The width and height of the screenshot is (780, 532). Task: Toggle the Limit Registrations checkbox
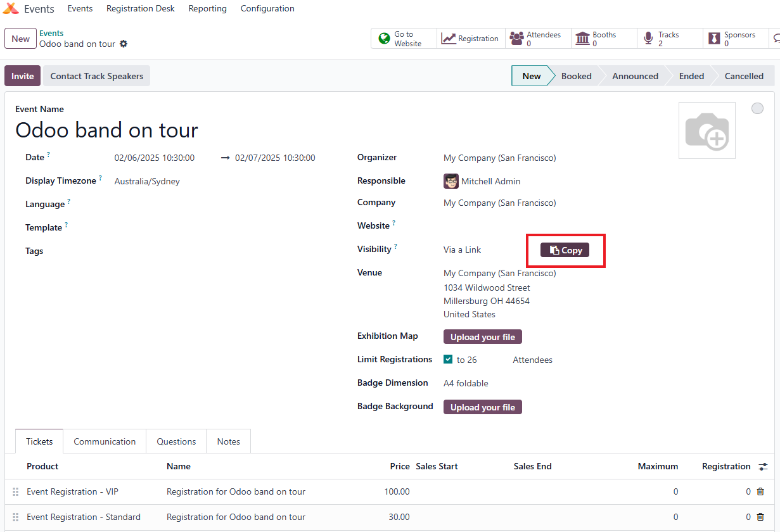point(449,359)
